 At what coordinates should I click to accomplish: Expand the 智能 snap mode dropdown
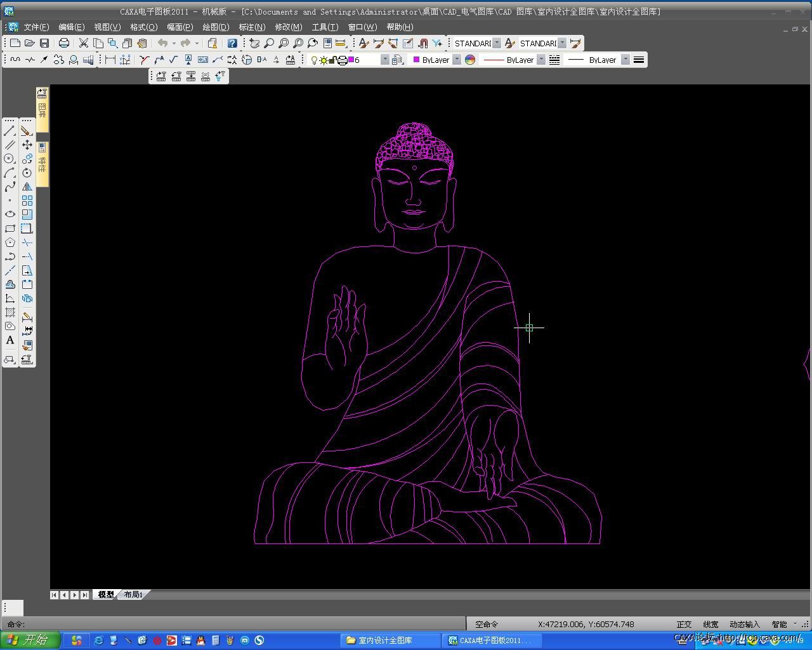[795, 625]
